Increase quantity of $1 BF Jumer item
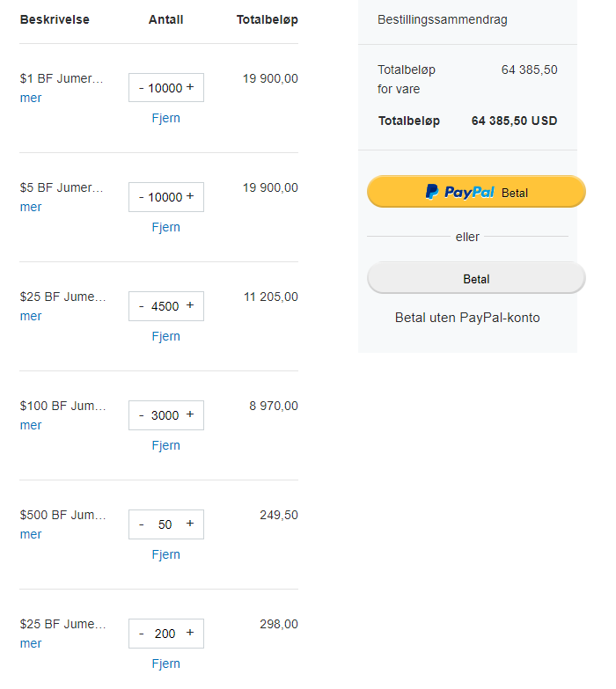This screenshot has width=616, height=689. click(x=190, y=87)
